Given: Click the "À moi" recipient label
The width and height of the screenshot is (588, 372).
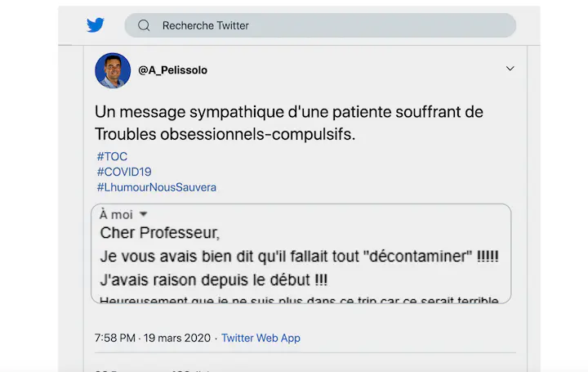Looking at the screenshot, I should [x=115, y=214].
